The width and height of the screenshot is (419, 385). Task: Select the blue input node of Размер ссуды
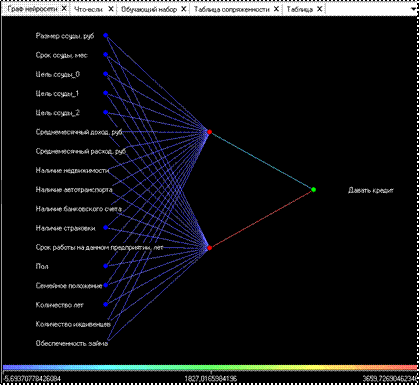pos(106,35)
